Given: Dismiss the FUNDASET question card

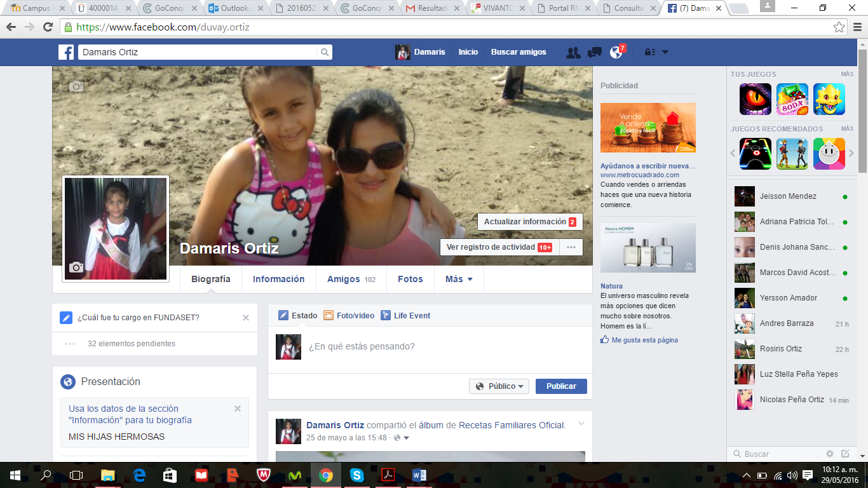Looking at the screenshot, I should pyautogui.click(x=246, y=318).
